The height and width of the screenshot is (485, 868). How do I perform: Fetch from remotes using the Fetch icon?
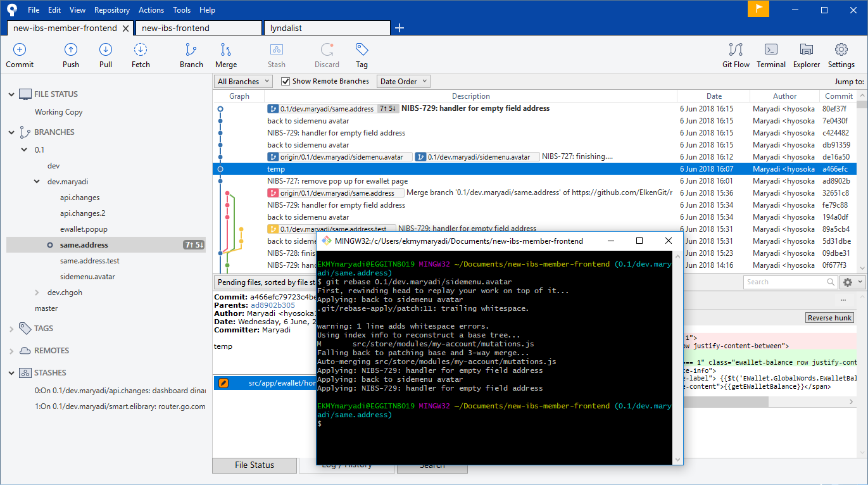141,49
